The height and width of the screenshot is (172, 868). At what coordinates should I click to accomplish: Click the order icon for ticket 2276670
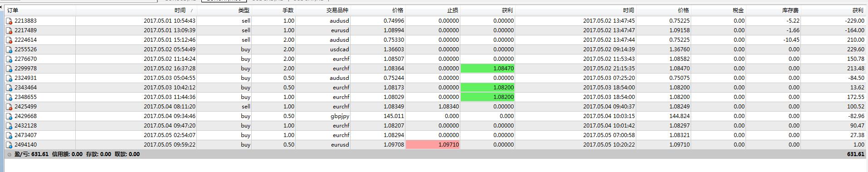9,59
